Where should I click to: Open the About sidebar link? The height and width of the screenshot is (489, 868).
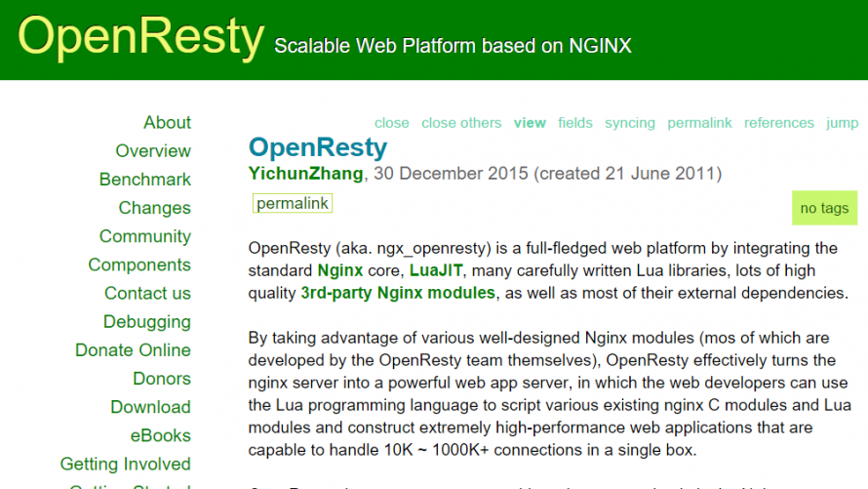[167, 122]
